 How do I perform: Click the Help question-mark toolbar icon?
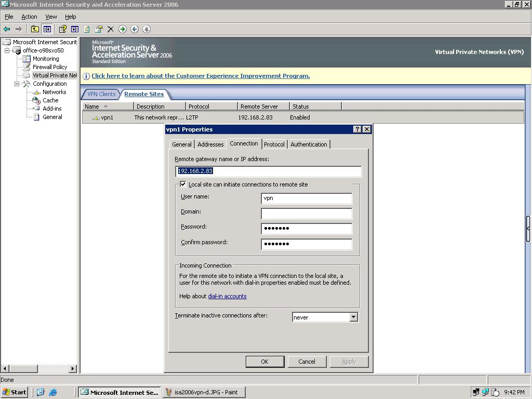coord(62,29)
